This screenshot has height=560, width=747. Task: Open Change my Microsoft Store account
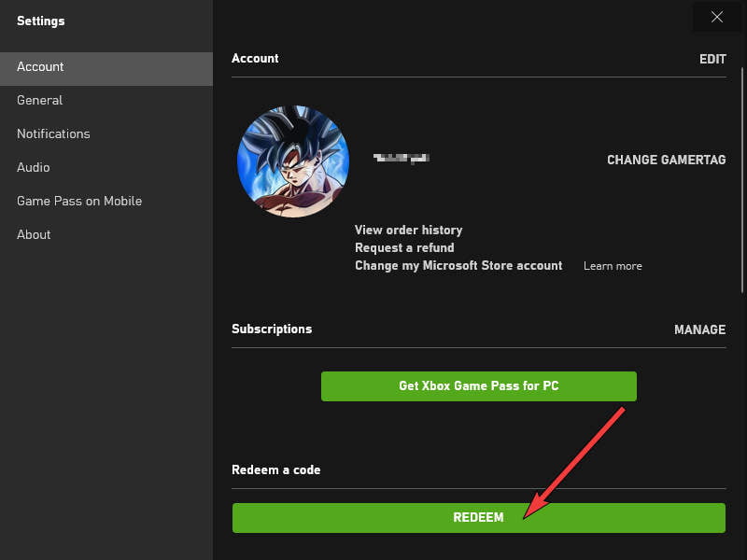pos(458,265)
